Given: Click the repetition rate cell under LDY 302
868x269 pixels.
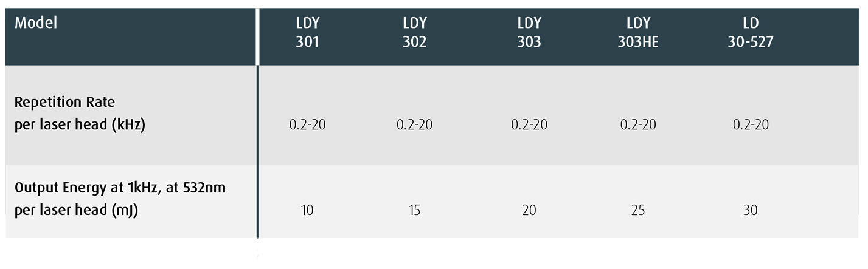Looking at the screenshot, I should pos(415,124).
